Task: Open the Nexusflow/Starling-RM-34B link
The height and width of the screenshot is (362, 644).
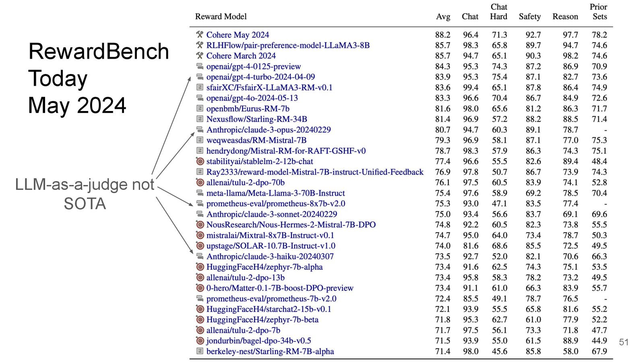Action: [256, 119]
